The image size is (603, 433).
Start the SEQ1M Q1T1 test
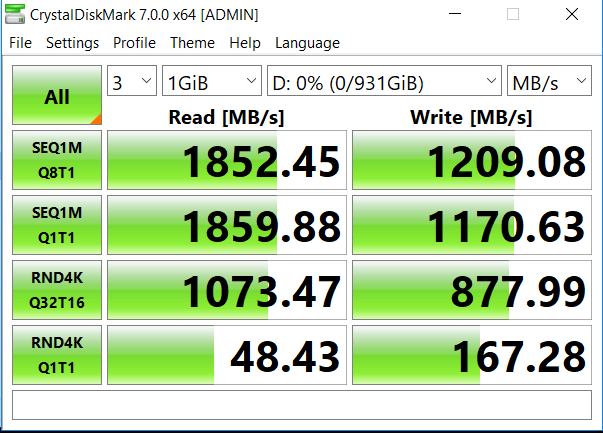57,225
